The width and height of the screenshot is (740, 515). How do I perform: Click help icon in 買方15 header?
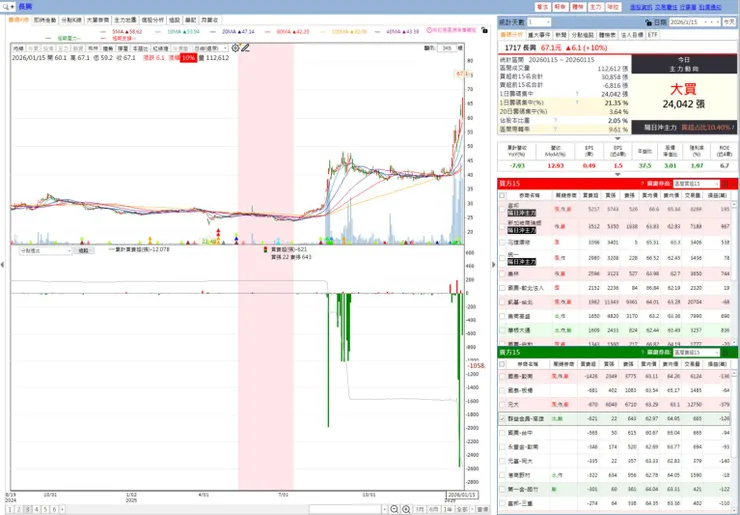coord(642,184)
